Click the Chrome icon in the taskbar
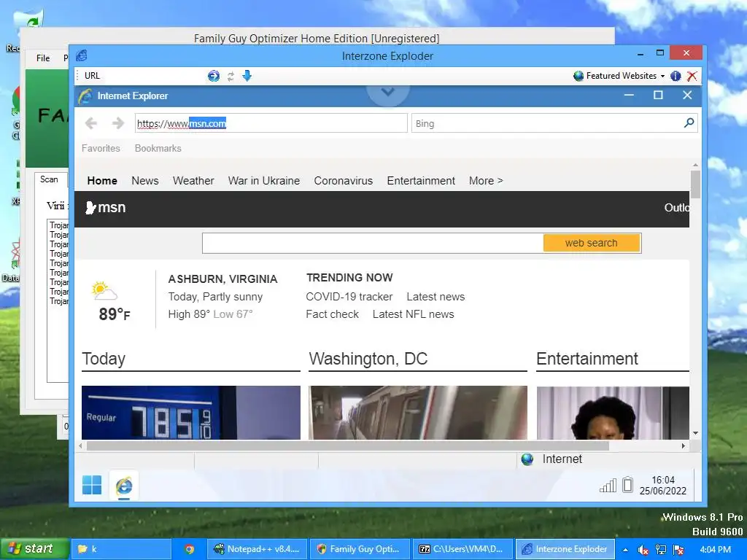This screenshot has height=560, width=747. [x=189, y=549]
